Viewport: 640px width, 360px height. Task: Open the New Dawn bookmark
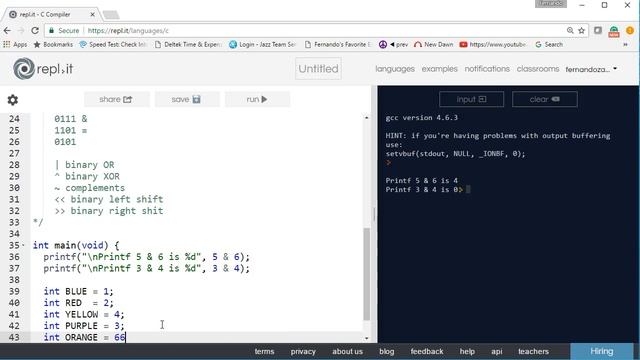point(433,44)
